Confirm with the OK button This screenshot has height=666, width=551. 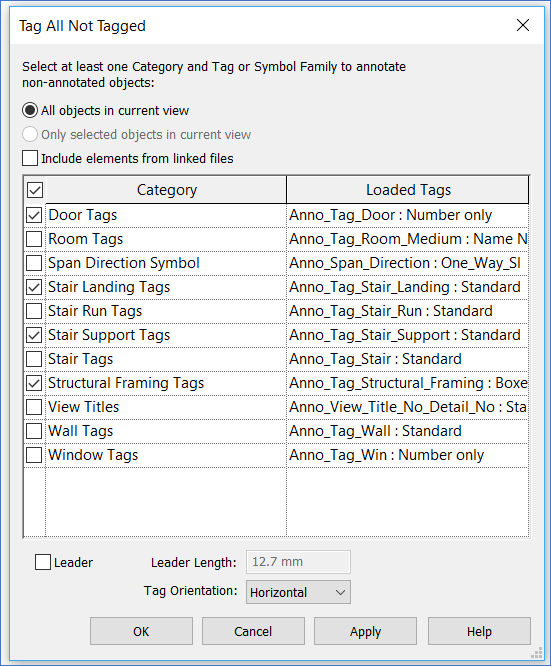coord(141,631)
